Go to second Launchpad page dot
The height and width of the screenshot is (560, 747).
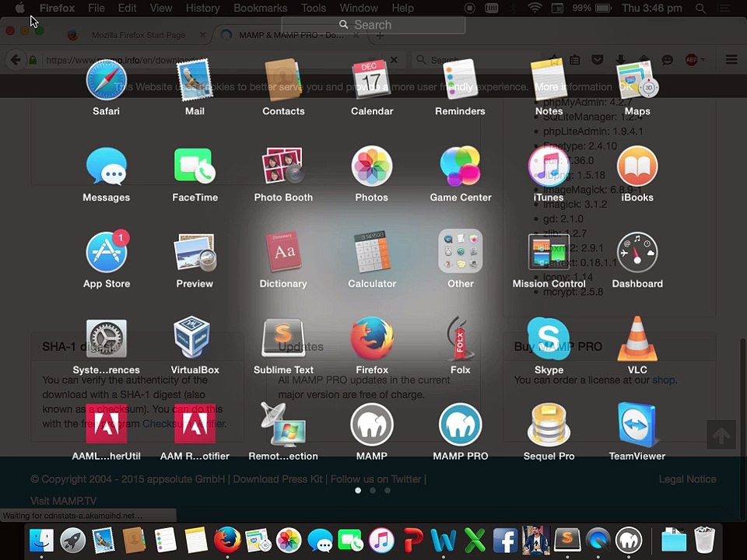tap(373, 491)
